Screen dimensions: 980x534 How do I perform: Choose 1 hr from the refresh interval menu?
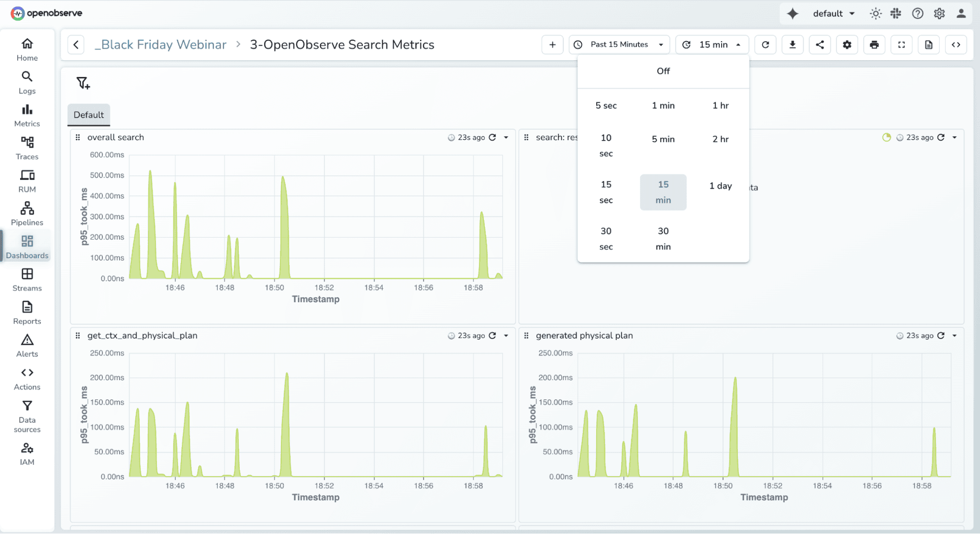point(720,105)
